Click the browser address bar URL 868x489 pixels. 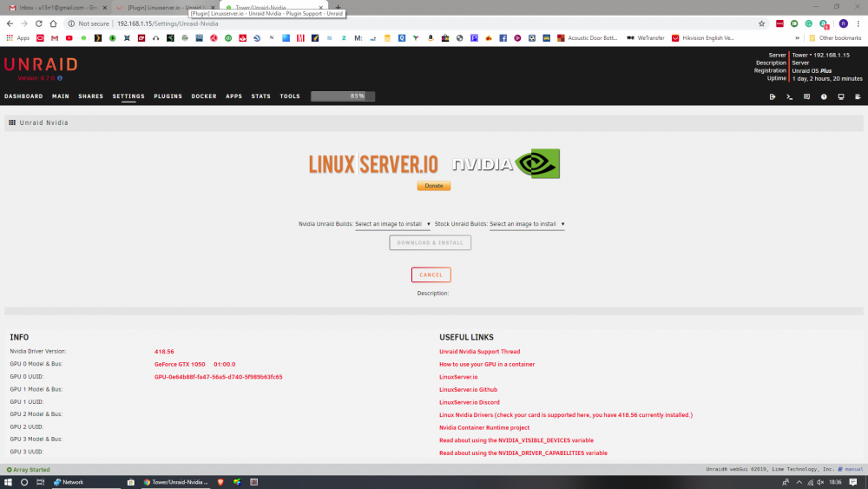coord(168,23)
